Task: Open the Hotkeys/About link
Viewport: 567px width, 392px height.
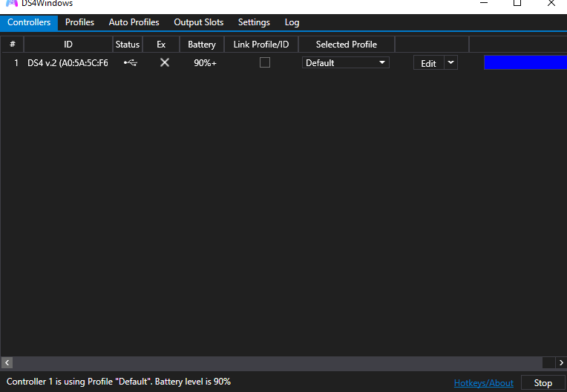Action: [x=483, y=383]
